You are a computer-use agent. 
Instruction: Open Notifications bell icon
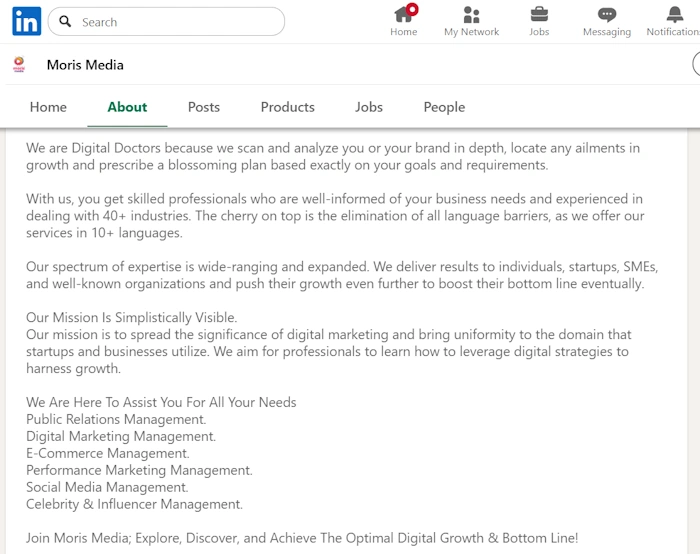(x=675, y=14)
